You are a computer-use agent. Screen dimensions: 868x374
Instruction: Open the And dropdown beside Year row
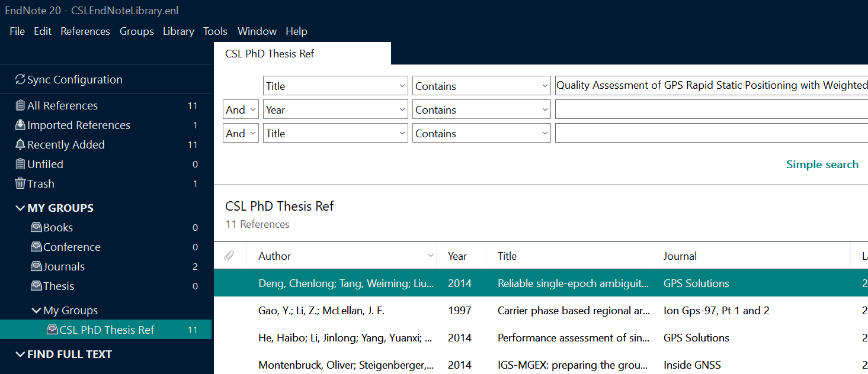pyautogui.click(x=241, y=109)
